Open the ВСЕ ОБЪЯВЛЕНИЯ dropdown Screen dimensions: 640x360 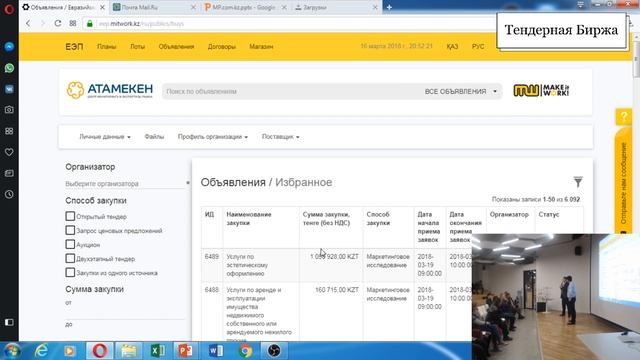pyautogui.click(x=461, y=91)
